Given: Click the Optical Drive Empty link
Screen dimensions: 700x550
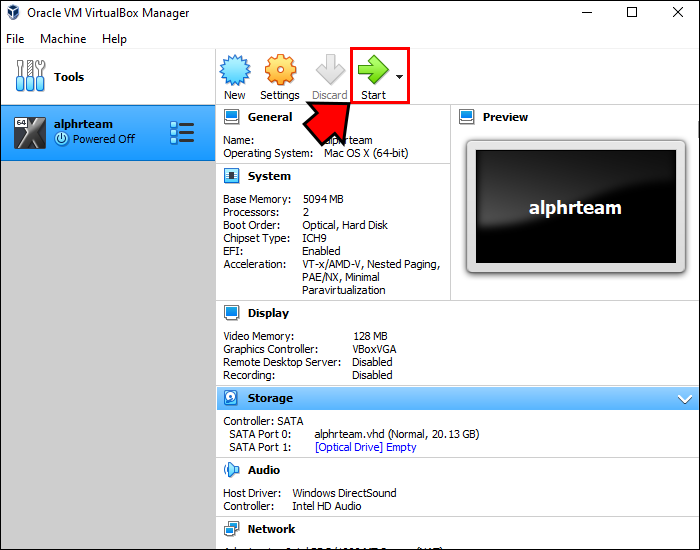Looking at the screenshot, I should 365,447.
